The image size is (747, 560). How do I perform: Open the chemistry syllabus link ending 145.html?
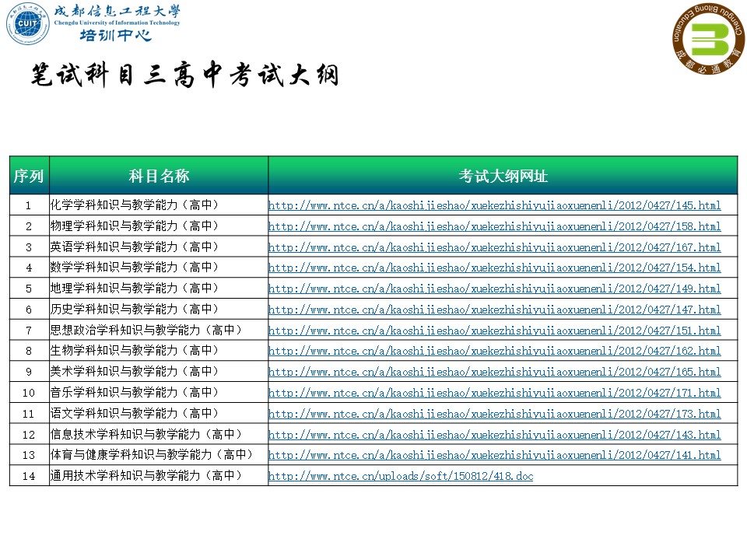pos(494,206)
